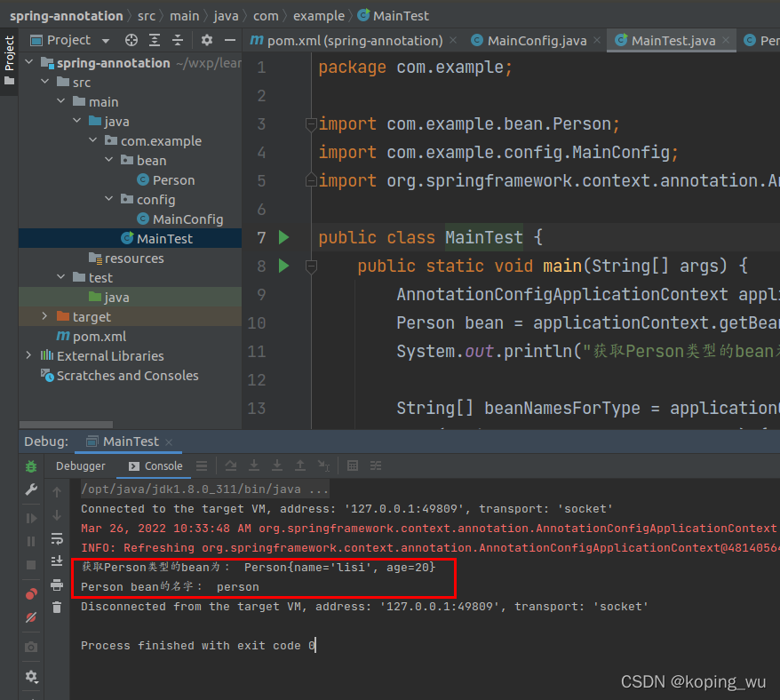The height and width of the screenshot is (700, 780).
Task: Select MainConfig in project tree
Action: click(x=180, y=219)
